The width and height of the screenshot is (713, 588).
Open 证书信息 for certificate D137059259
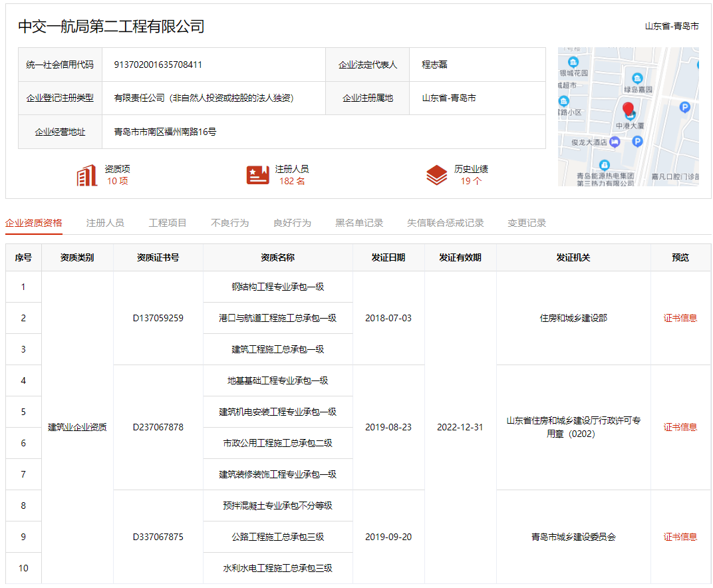tap(681, 317)
